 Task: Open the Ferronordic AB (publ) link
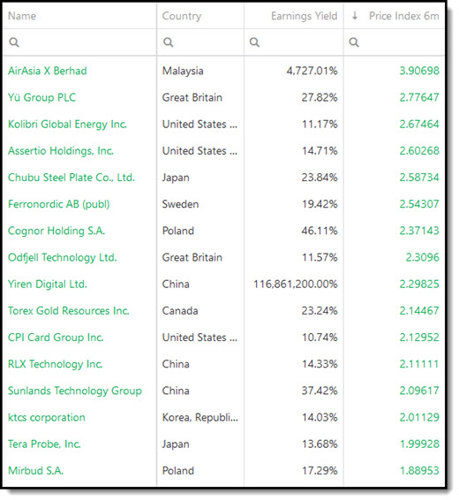click(59, 204)
